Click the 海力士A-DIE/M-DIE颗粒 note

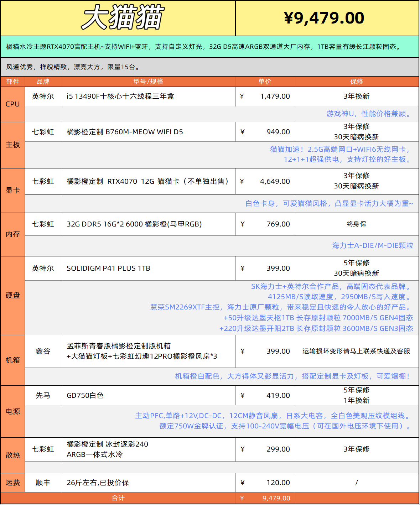[x=373, y=245]
